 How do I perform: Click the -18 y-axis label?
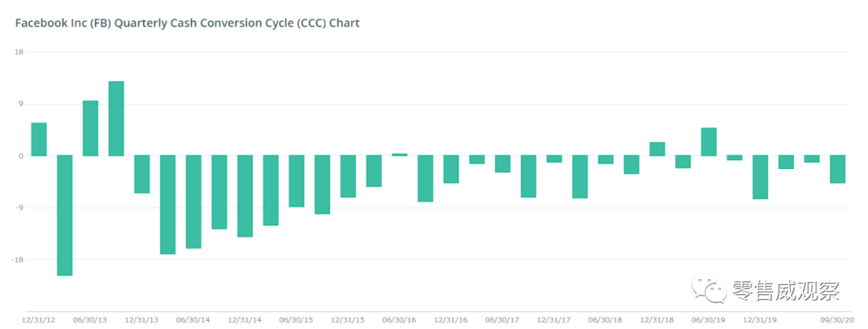pos(18,260)
